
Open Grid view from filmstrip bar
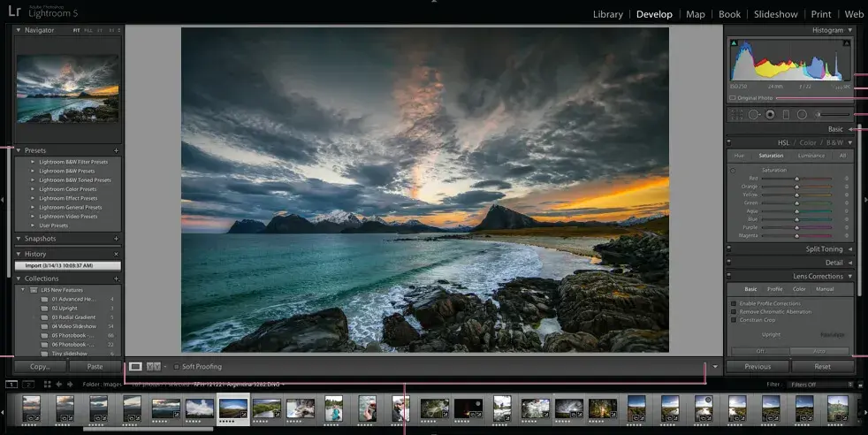point(48,384)
